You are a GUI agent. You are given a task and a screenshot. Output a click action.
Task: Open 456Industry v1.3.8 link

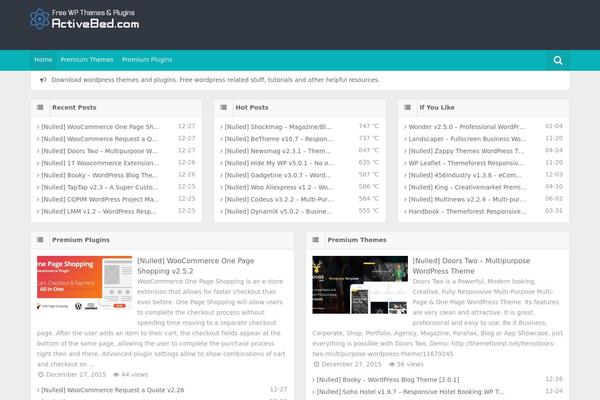click(x=465, y=175)
